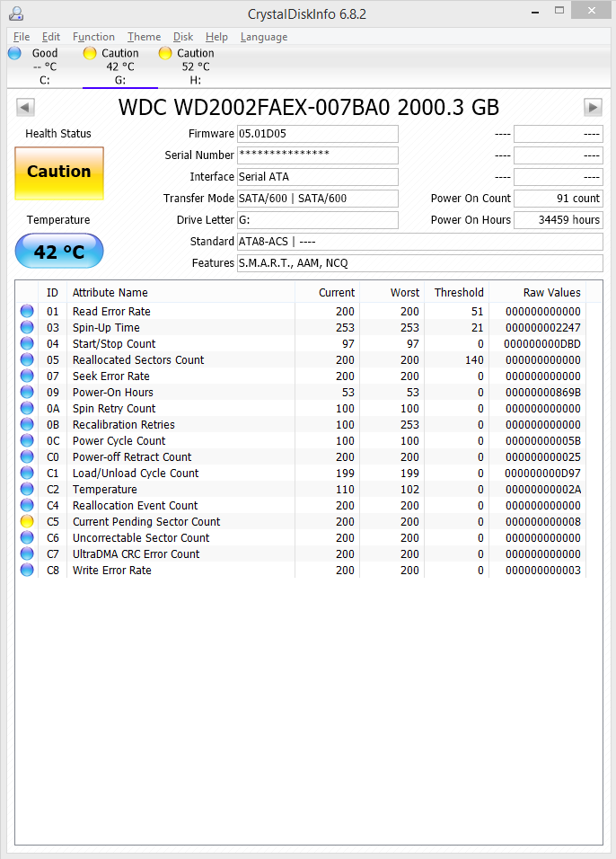Select the Reallocated Sectors Count row
This screenshot has height=859, width=616.
138,360
